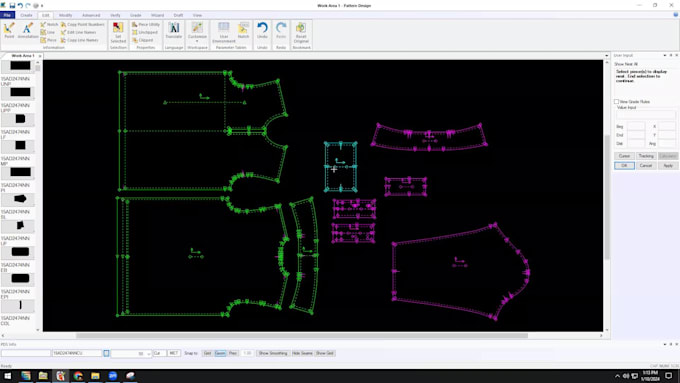This screenshot has height=383, width=680.
Task: Open the User Environment parameter table
Action: point(224,33)
